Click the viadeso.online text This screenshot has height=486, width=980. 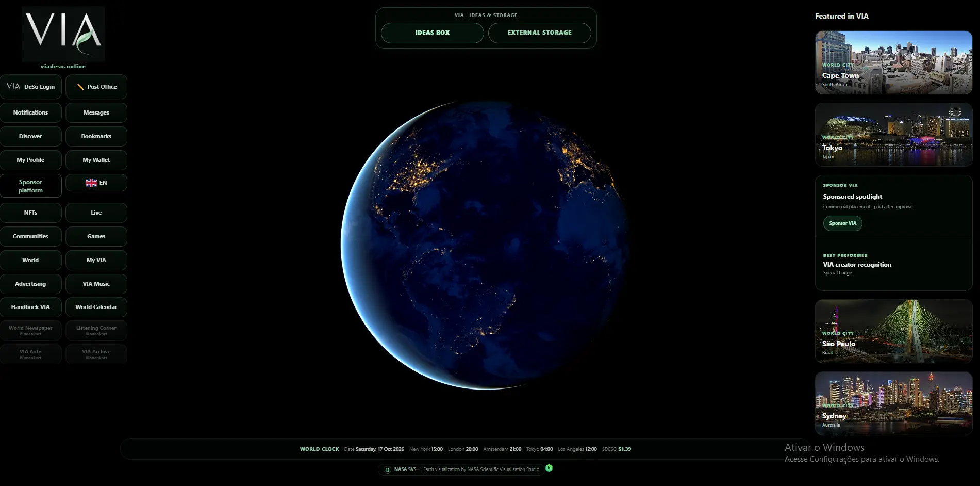click(x=63, y=67)
